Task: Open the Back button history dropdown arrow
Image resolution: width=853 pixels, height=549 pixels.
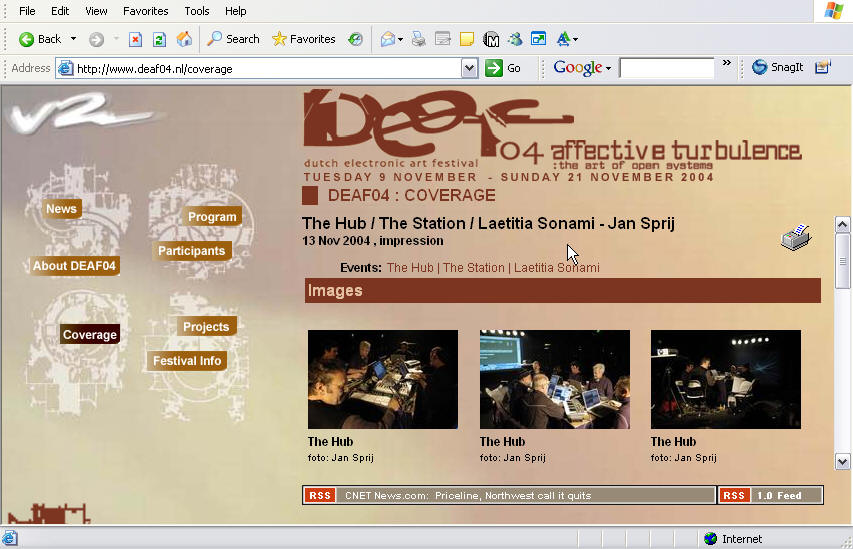Action: pos(73,39)
